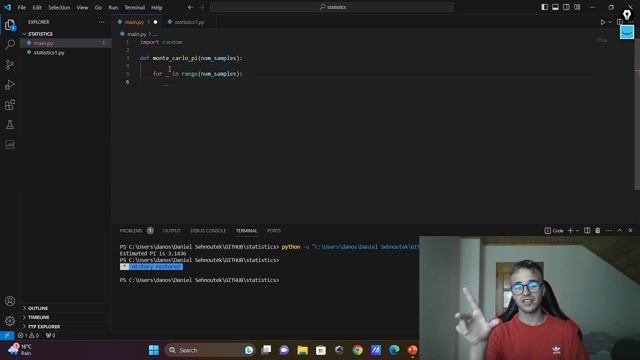The height and width of the screenshot is (360, 640).
Task: Go forward with navigation arrow
Action: click(x=202, y=7)
